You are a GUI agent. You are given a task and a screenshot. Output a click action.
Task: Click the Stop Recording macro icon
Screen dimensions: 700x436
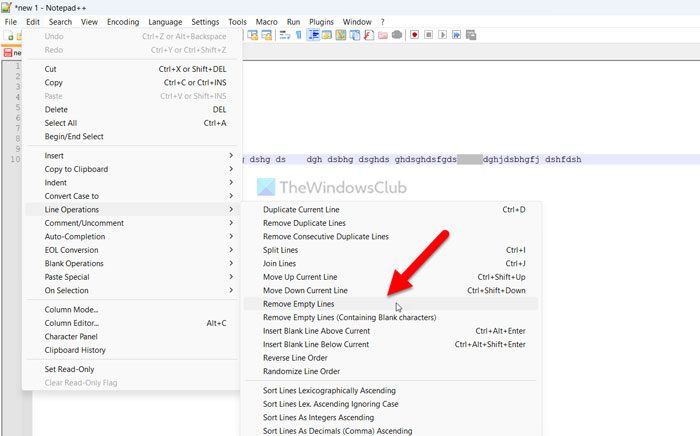point(427,35)
